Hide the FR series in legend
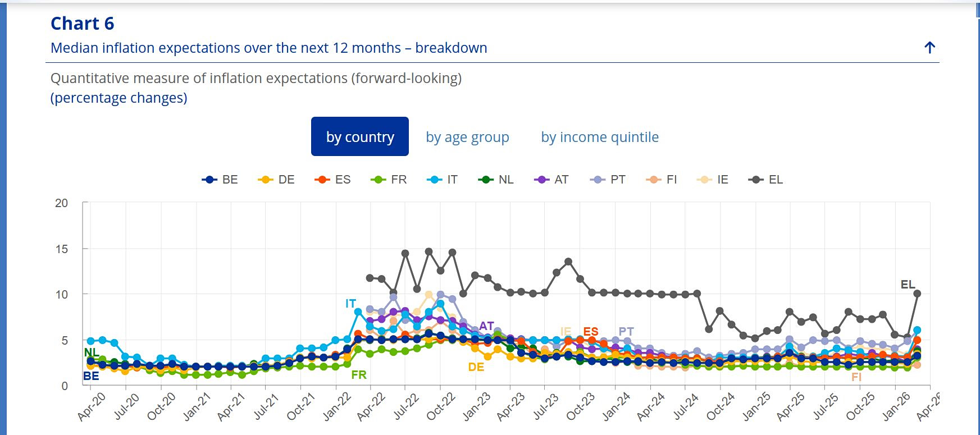Screen dimensions: 980x435 389,180
